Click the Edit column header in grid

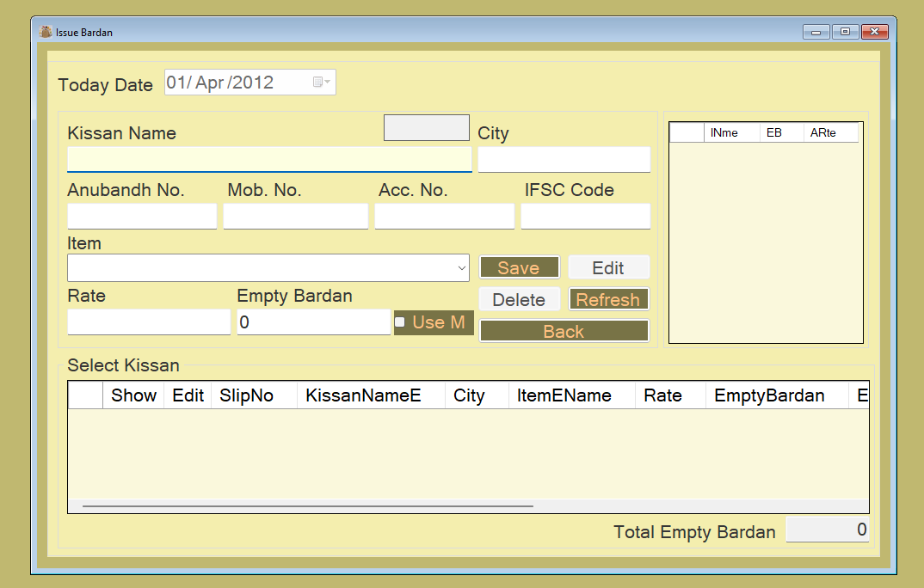(188, 395)
